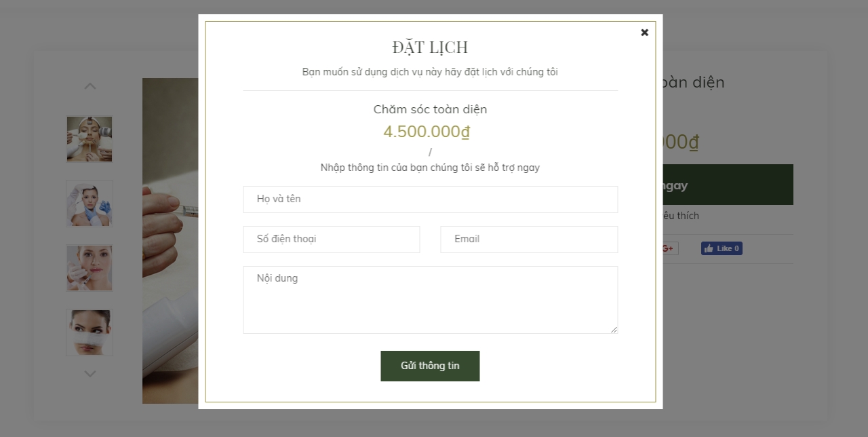Image resolution: width=868 pixels, height=437 pixels.
Task: Click the dark green booking button behind the popup
Action: point(728,185)
